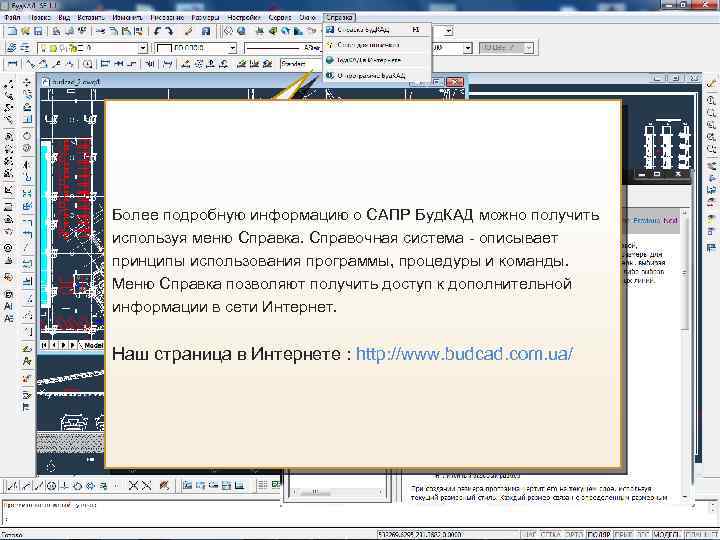
Task: Open the Вставить menu
Action: tap(91, 17)
